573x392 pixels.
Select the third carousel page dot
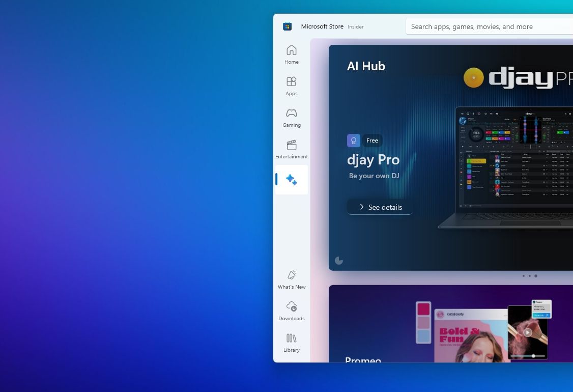(536, 276)
